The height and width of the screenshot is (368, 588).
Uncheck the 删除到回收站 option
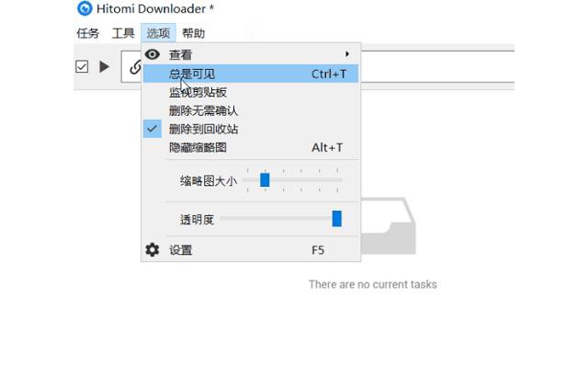pos(251,129)
